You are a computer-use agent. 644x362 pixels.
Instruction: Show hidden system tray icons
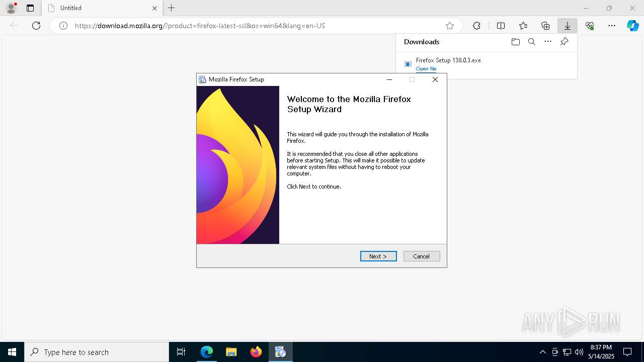(542, 352)
